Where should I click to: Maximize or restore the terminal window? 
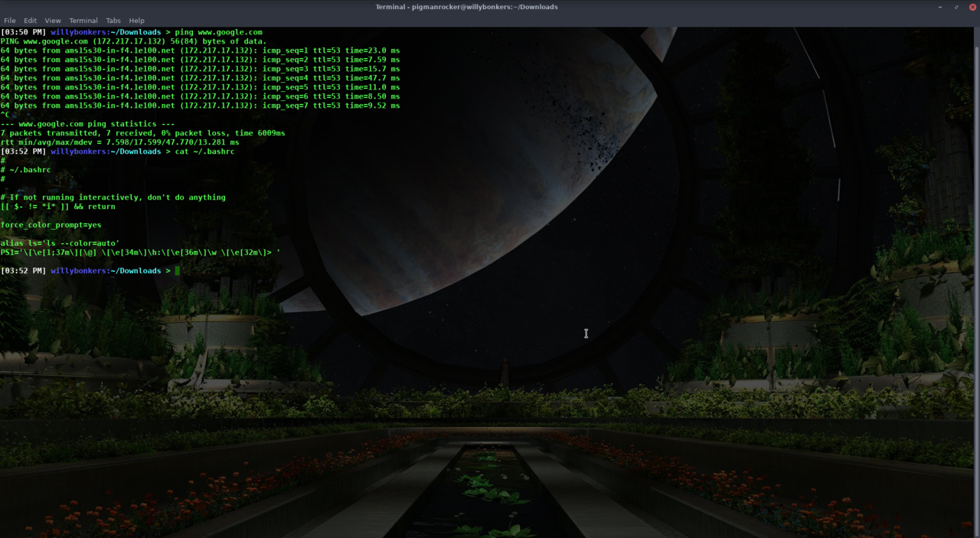(x=956, y=7)
